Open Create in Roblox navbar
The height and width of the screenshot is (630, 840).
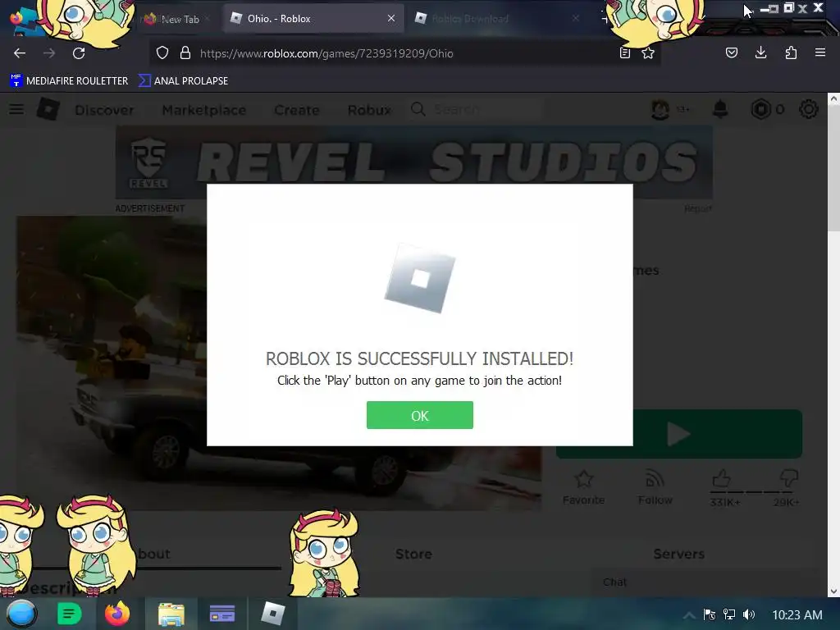297,110
